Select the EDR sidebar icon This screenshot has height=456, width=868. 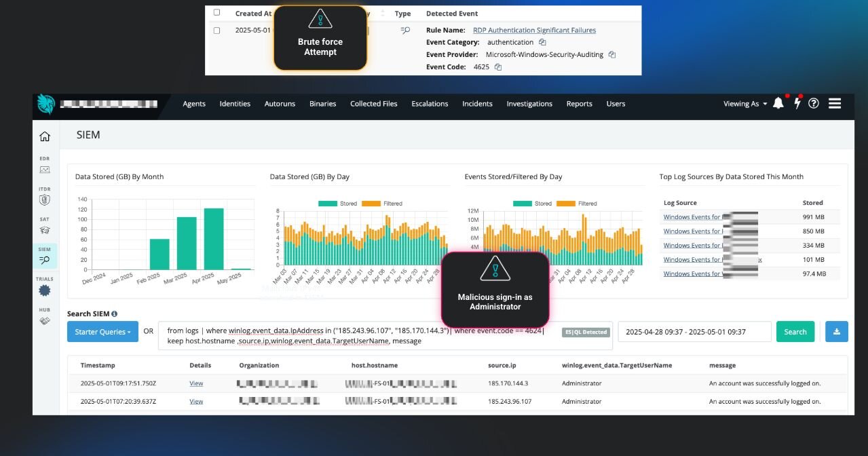45,166
